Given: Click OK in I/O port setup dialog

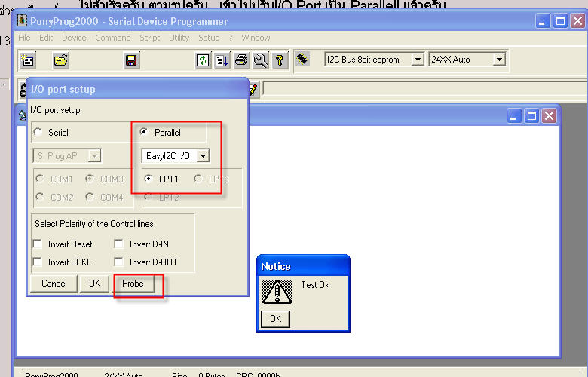Looking at the screenshot, I should click(x=94, y=284).
